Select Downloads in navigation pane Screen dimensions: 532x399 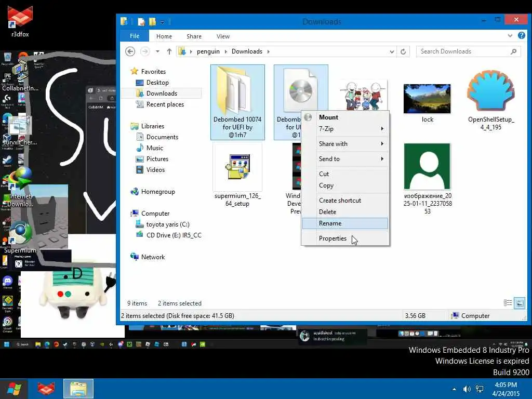156,94
